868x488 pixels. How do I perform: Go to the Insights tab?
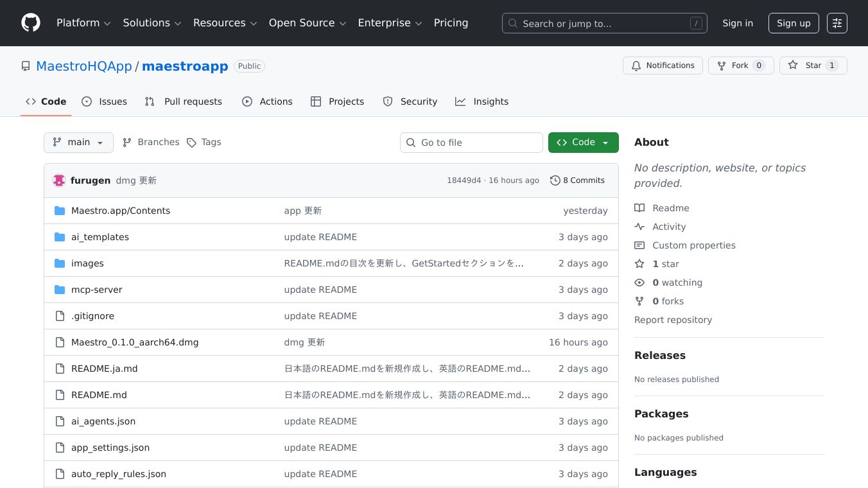point(482,101)
